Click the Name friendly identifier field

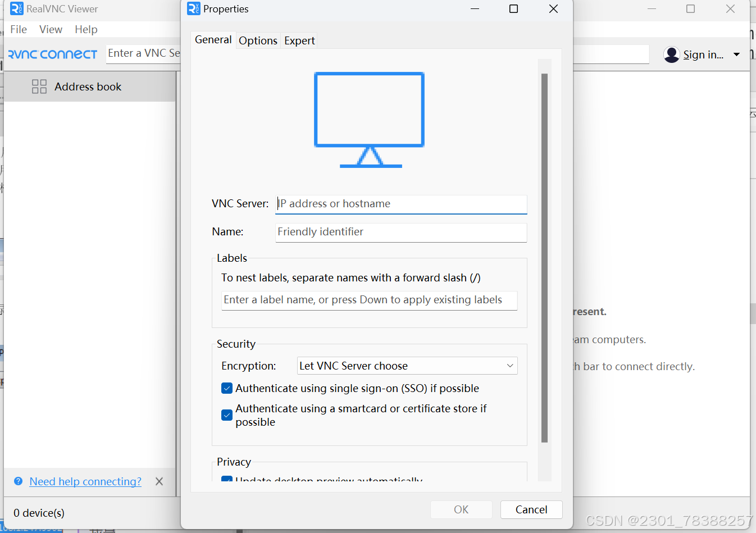(x=401, y=232)
